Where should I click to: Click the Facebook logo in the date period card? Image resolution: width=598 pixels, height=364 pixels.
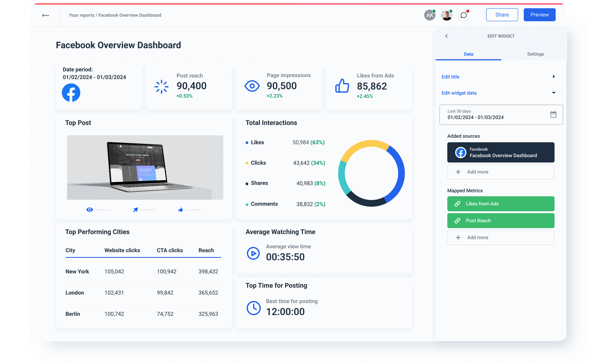71,92
